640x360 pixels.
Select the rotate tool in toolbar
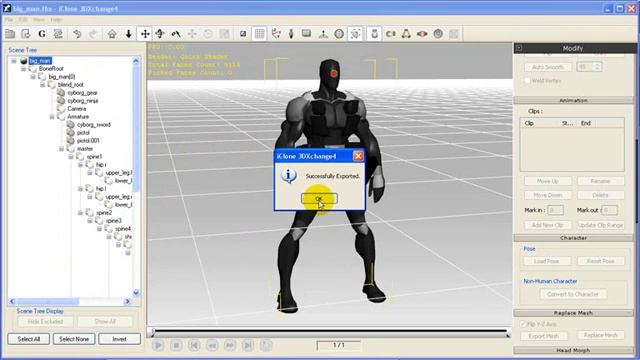pyautogui.click(x=160, y=34)
